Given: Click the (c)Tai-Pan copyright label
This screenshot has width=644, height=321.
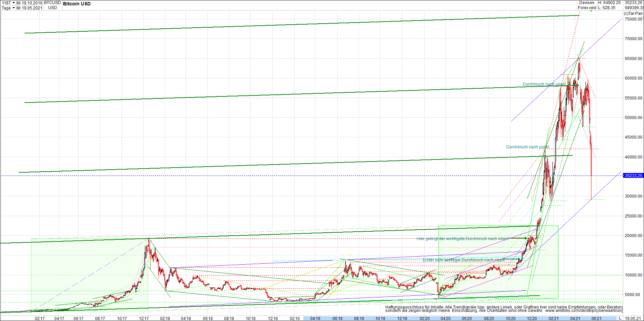Looking at the screenshot, I should coord(633,13).
